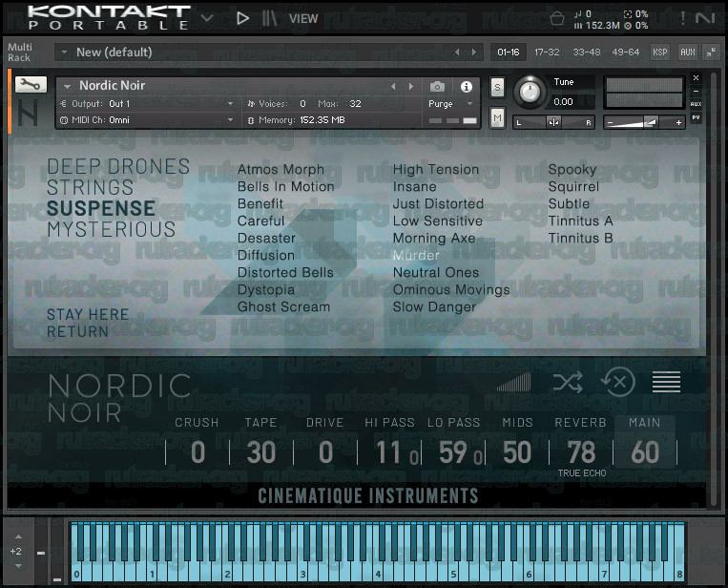Viewport: 728px width, 588px height.
Task: Click the STAY HERE option
Action: coord(88,314)
